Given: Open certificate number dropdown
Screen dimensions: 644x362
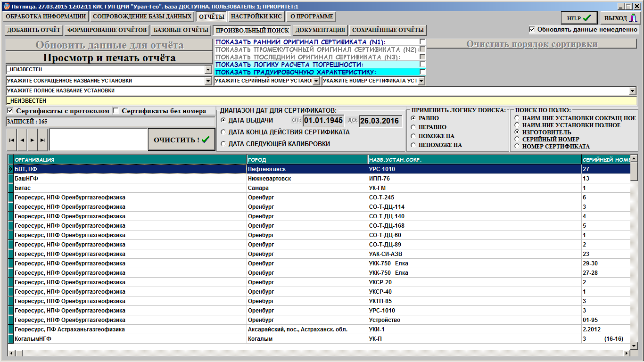Looking at the screenshot, I should coord(421,81).
